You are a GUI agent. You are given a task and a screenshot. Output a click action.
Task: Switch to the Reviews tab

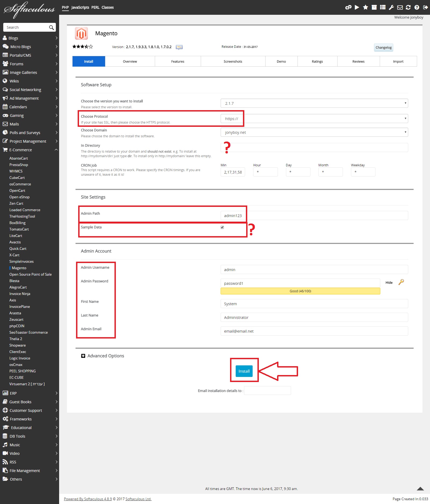click(x=358, y=62)
